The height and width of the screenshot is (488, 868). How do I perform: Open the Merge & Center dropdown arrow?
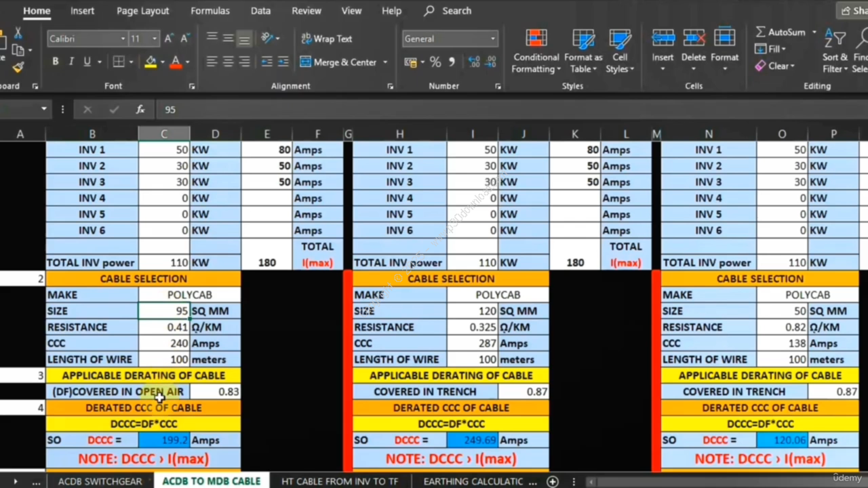[385, 62]
